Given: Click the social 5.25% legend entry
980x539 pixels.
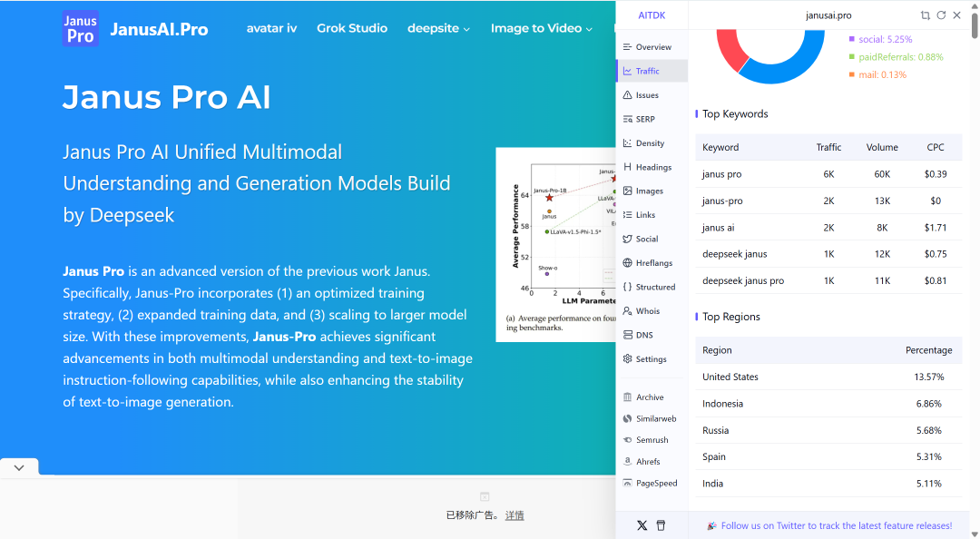Looking at the screenshot, I should [x=880, y=39].
